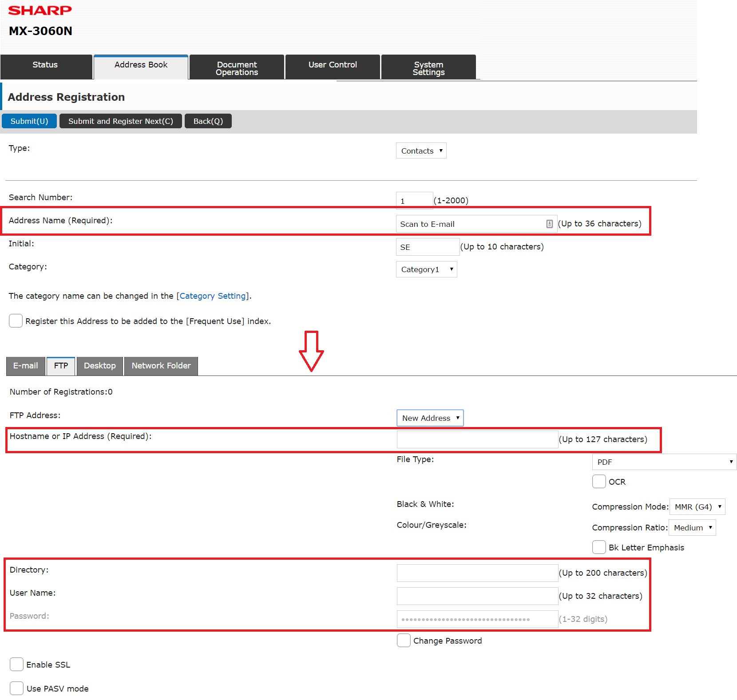Expand the FTP Address New Address dropdown
This screenshot has height=700, width=737.
(x=430, y=418)
